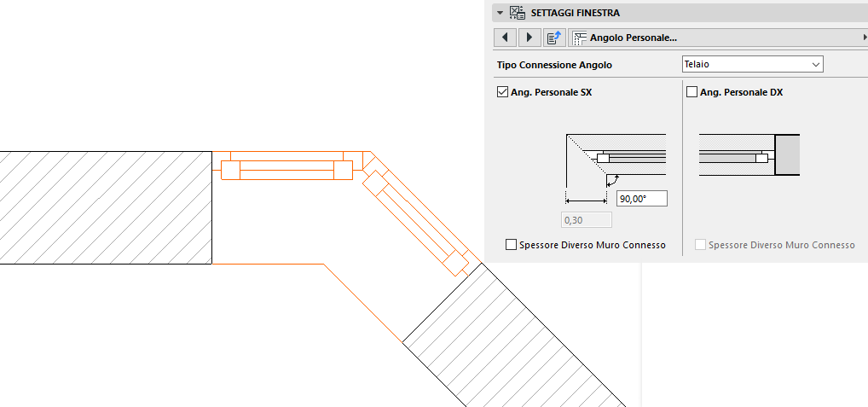The width and height of the screenshot is (868, 407).
Task: Collapse the SETTAGGI FINESTRA panel triangle
Action: (501, 13)
